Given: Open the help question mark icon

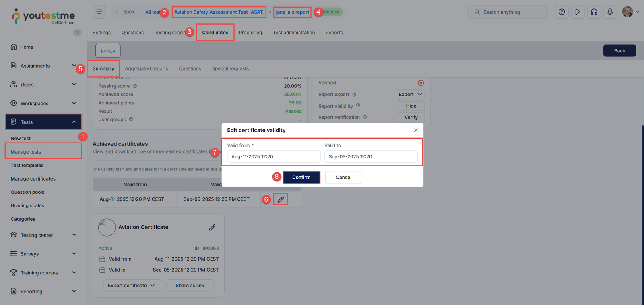Looking at the screenshot, I should (561, 12).
